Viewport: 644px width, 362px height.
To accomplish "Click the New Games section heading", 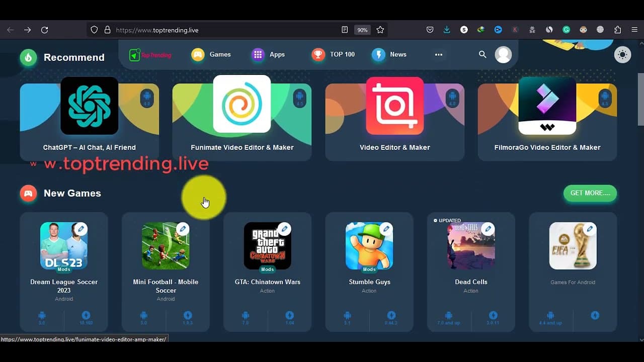I will coord(72,193).
